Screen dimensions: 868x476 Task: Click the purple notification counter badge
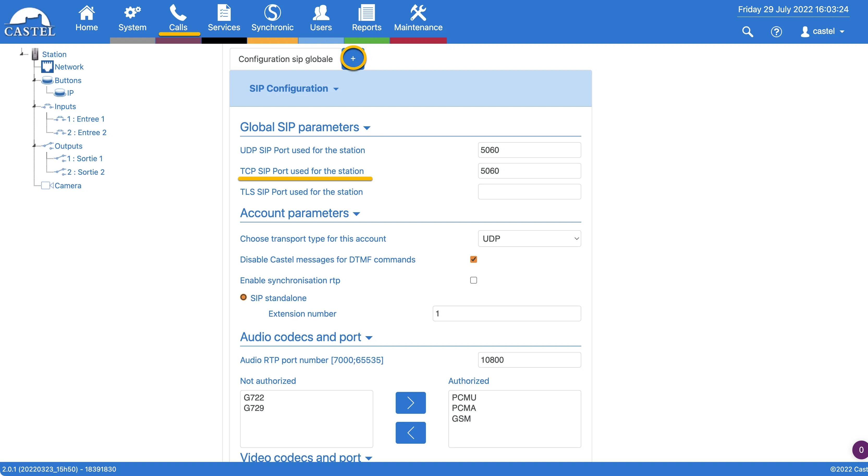pos(860,450)
